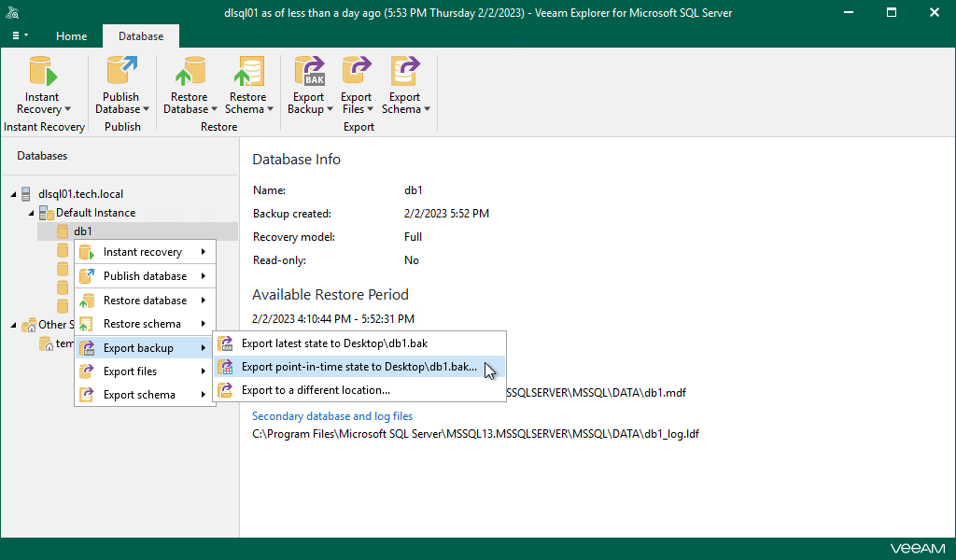Image resolution: width=956 pixels, height=560 pixels.
Task: Click the Restore Schema ribbon icon
Action: [248, 71]
